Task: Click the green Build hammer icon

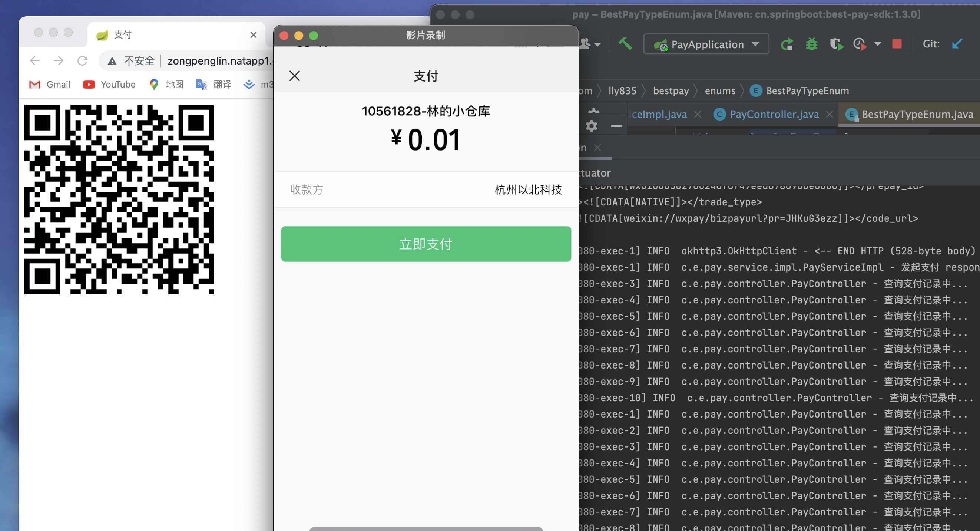Action: point(625,44)
